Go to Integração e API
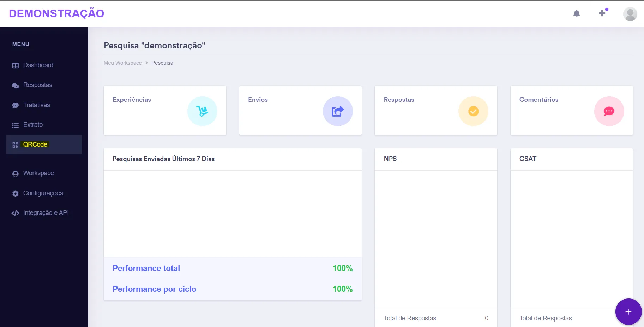This screenshot has width=644, height=327. [46, 213]
